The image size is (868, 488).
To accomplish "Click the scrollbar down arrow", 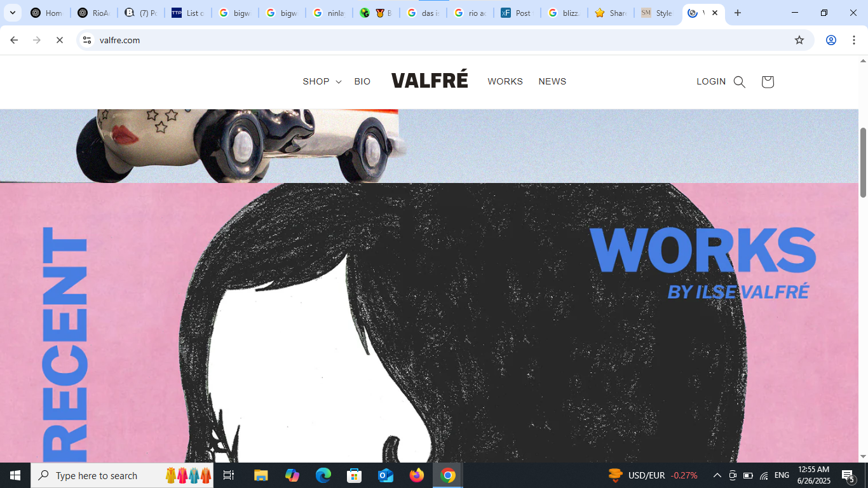I will pyautogui.click(x=863, y=457).
